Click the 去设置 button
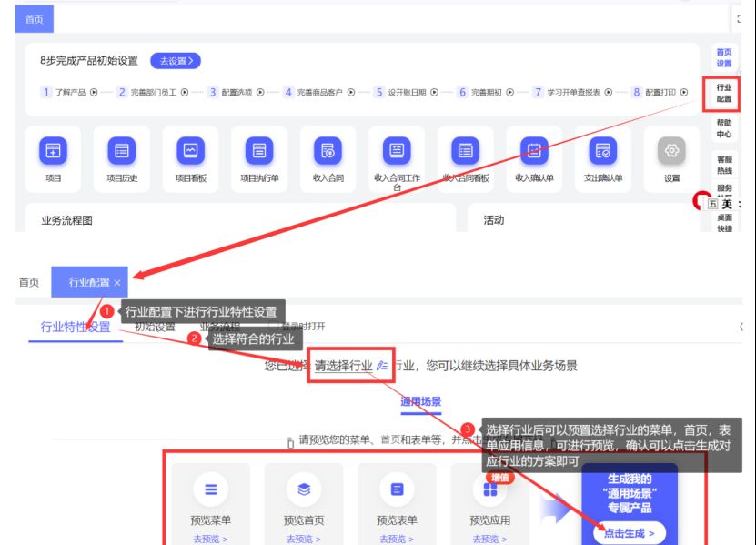 (175, 61)
